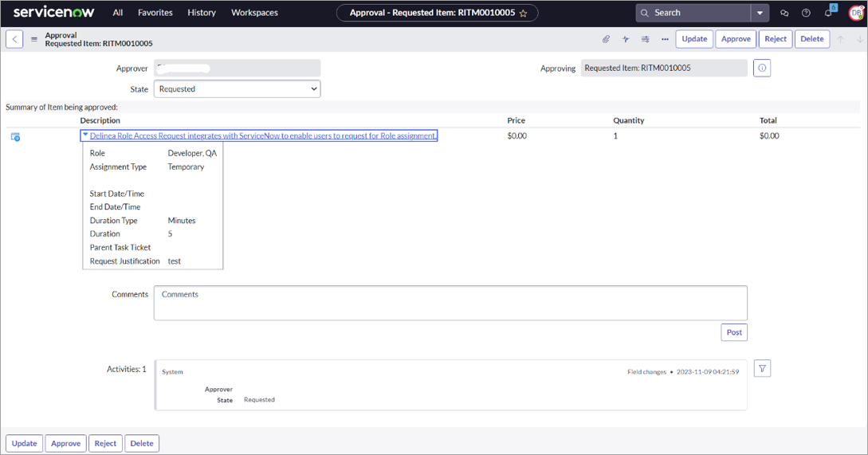Collapse the Delinea item details triangle

coord(85,135)
